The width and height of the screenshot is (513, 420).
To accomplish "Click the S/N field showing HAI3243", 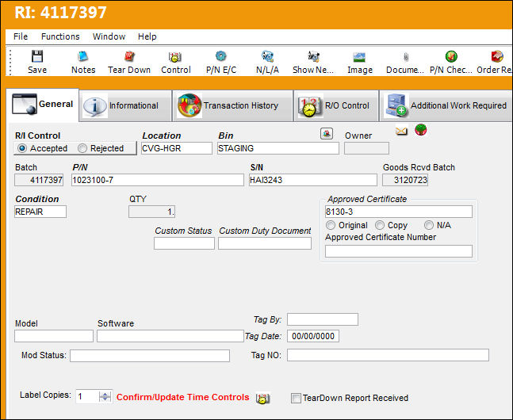I will [313, 180].
